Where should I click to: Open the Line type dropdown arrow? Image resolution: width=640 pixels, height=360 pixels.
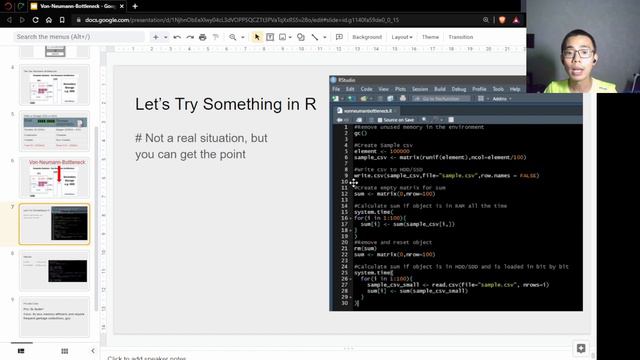[x=324, y=37]
